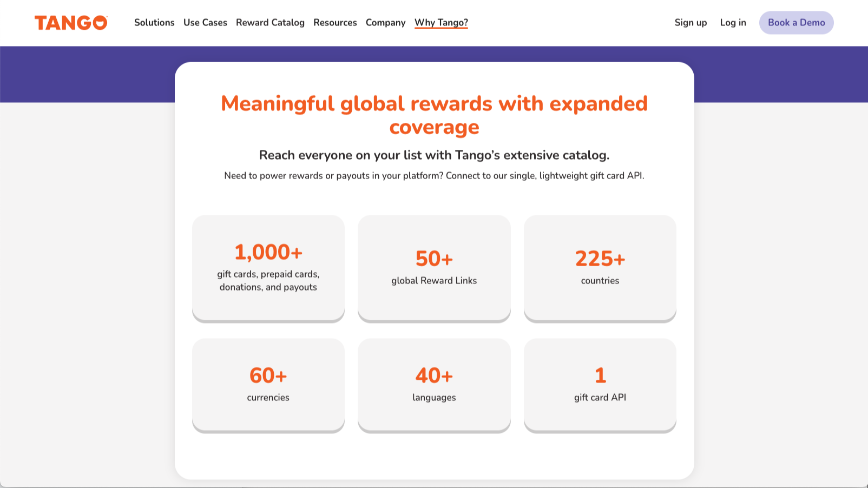Click the Sign up link
This screenshot has width=868, height=488.
(691, 23)
